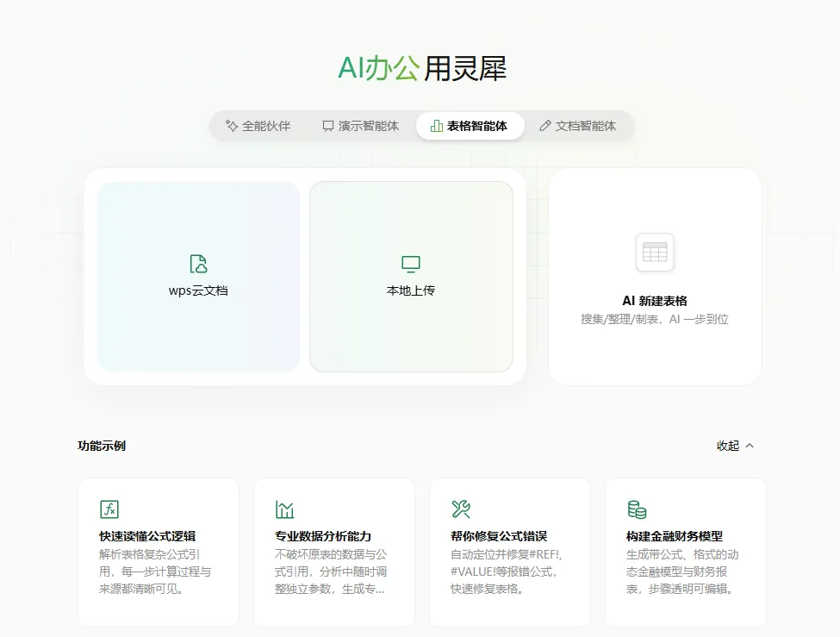
Task: Click the cloud document icon above wps云文档
Action: 198,264
